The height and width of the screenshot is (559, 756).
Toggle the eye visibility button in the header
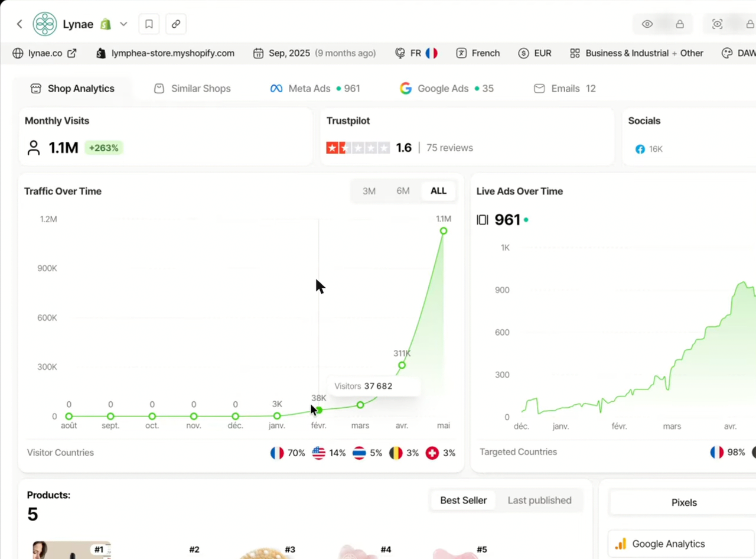[x=647, y=24]
